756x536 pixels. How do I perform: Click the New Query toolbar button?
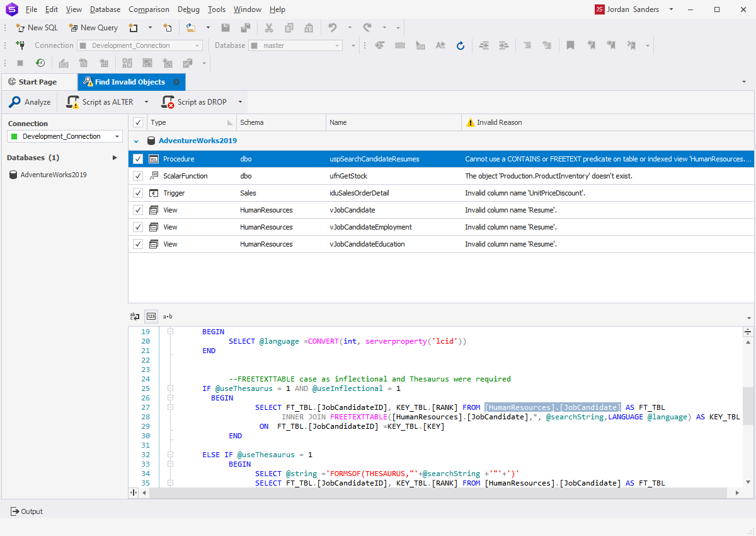point(93,28)
